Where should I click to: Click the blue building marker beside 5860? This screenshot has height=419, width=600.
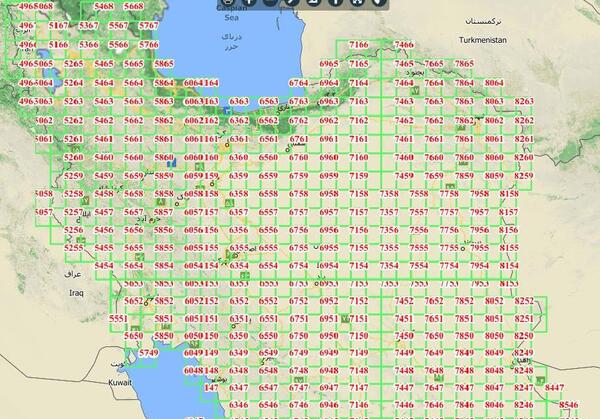point(171,163)
